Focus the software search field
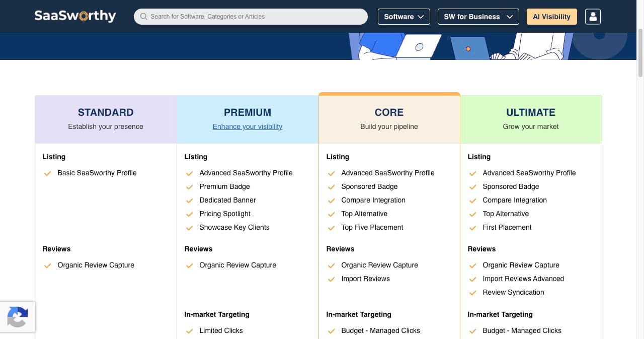Image resolution: width=644 pixels, height=339 pixels. (x=251, y=17)
